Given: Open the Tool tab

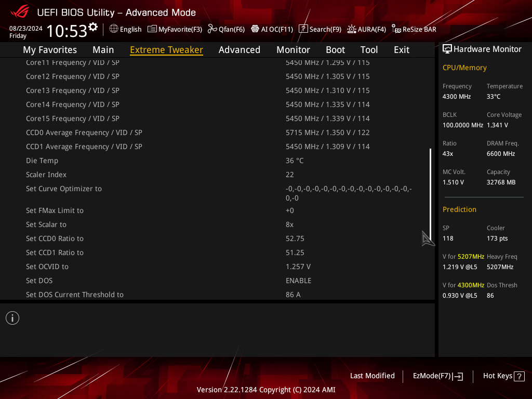Looking at the screenshot, I should [x=369, y=50].
